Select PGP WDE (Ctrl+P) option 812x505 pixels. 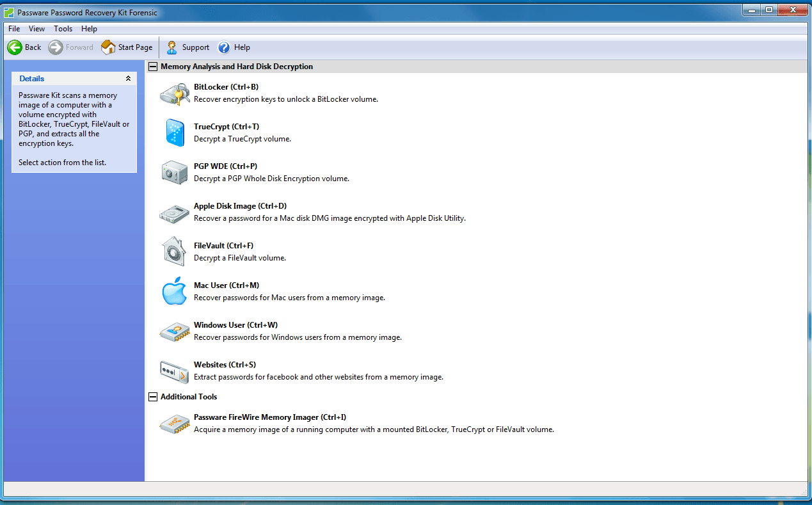point(225,166)
